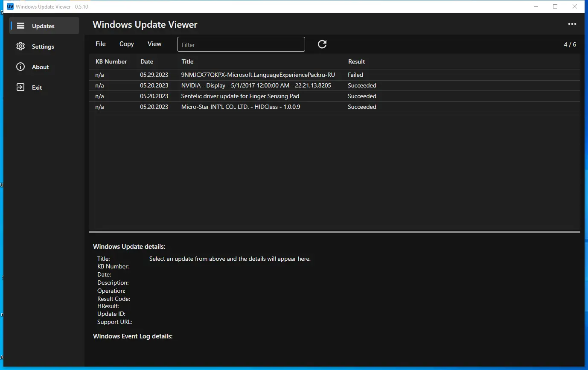Click the Updates list icon in sidebar
This screenshot has height=370, width=588.
pos(20,26)
